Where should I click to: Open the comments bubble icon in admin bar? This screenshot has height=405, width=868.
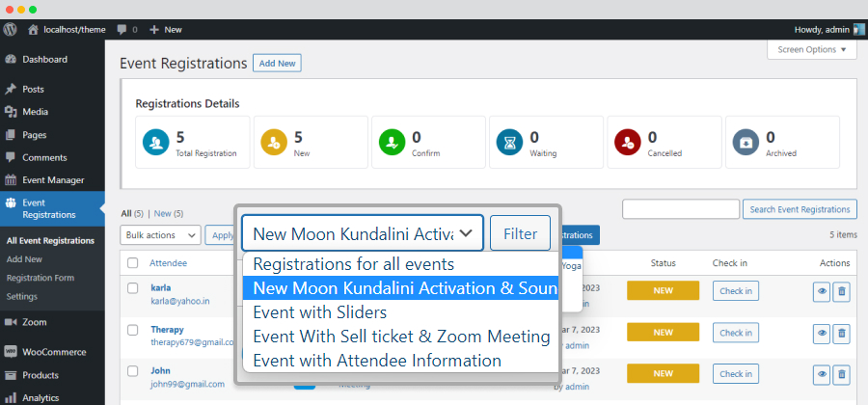(122, 29)
